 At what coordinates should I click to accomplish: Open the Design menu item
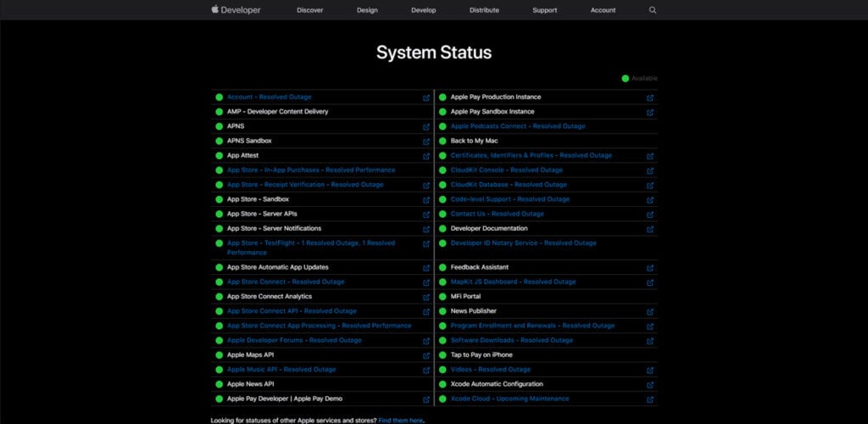coord(367,10)
